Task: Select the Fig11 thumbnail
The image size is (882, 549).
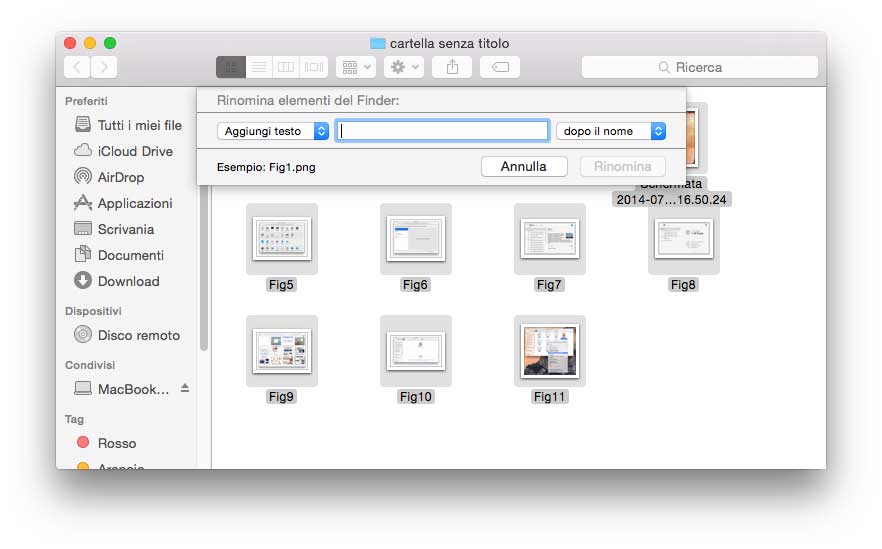Action: click(550, 351)
